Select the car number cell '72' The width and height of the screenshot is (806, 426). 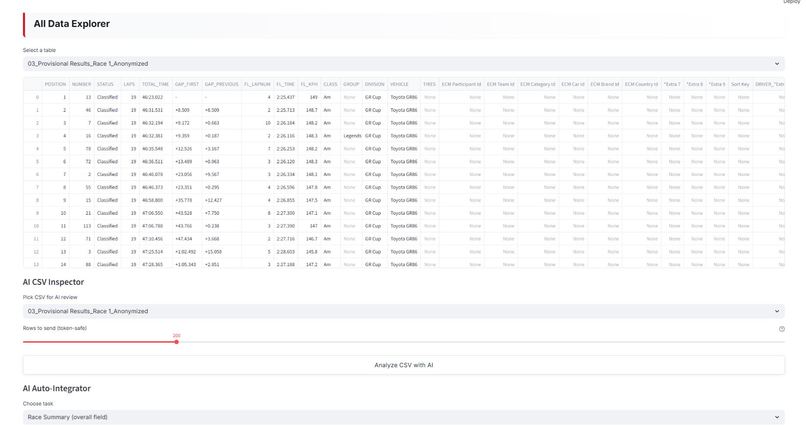coord(81,161)
